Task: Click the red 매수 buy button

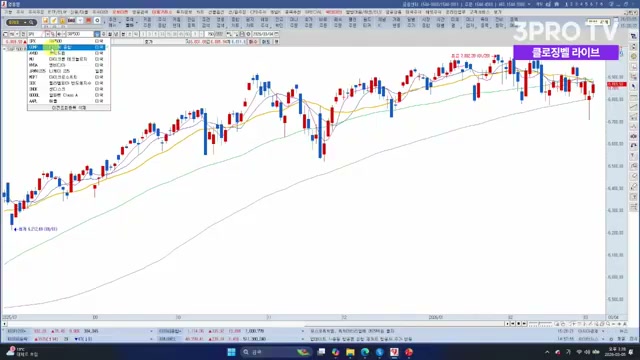Action: [x=253, y=42]
